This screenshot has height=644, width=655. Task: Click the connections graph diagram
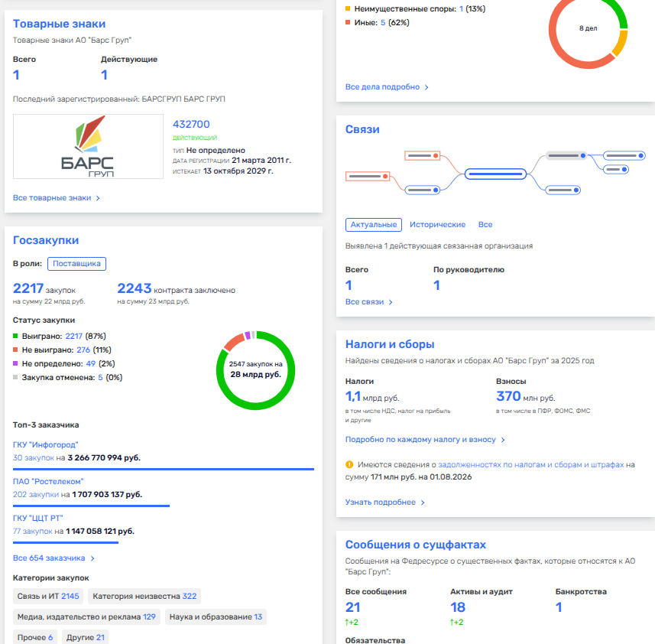click(495, 173)
